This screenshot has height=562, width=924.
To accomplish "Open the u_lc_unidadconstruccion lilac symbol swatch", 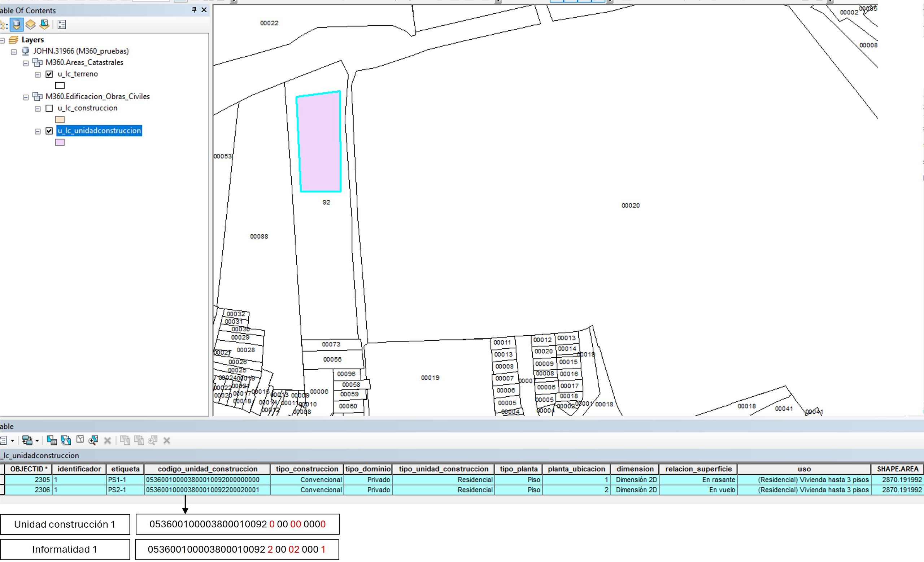I will pos(60,143).
